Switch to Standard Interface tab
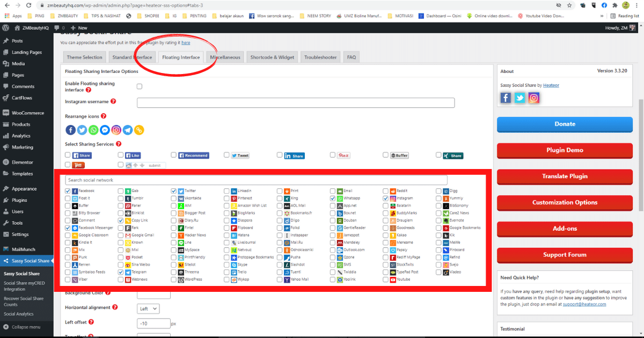Image resolution: width=644 pixels, height=338 pixels. coord(132,57)
